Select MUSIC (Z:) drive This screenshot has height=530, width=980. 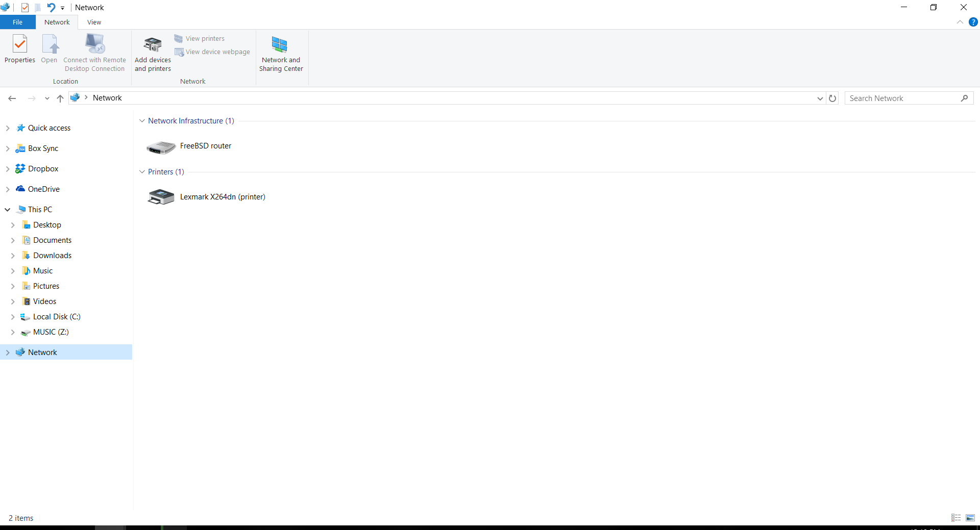51,332
